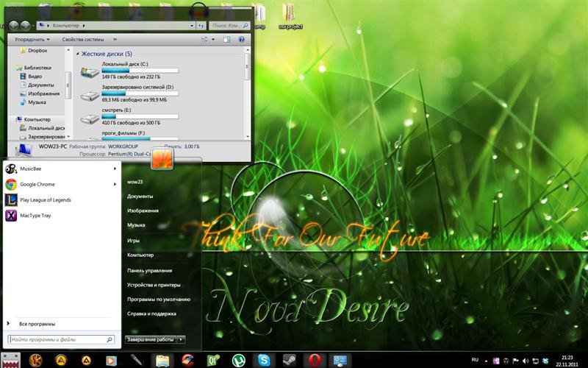This screenshot has height=368, width=588.
Task: Collapse the Жесткие диски group
Action: coord(78,54)
